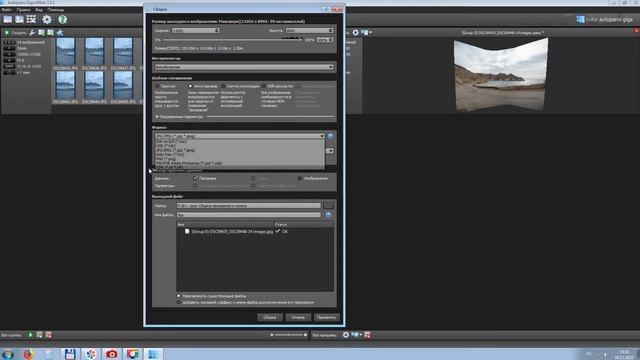Screen dimensions: 640x360
Task: Open the small dropdown below the blue format icon
Action: 330,151
